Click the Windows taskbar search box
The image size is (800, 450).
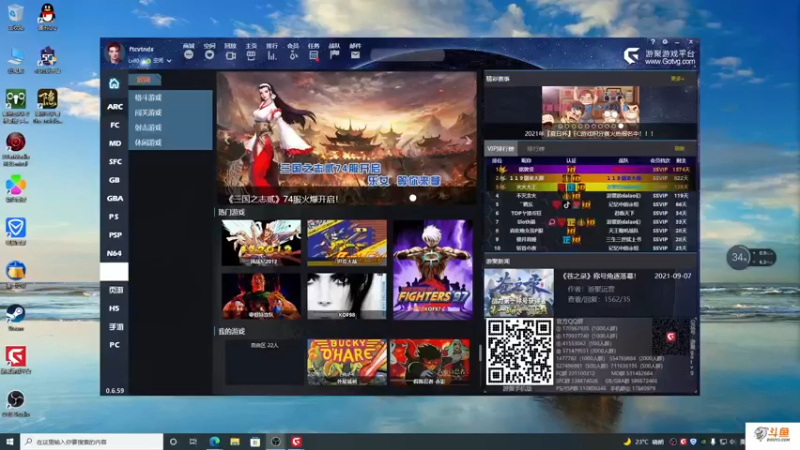pos(92,442)
